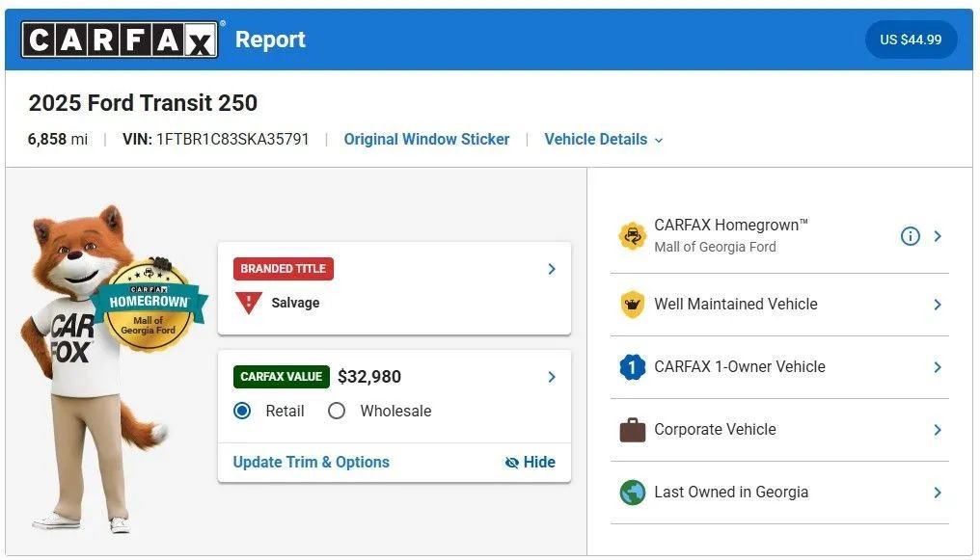Screen dimensions: 980x560
Task: Click the CARFAX Homegrown row text
Action: pos(730,225)
